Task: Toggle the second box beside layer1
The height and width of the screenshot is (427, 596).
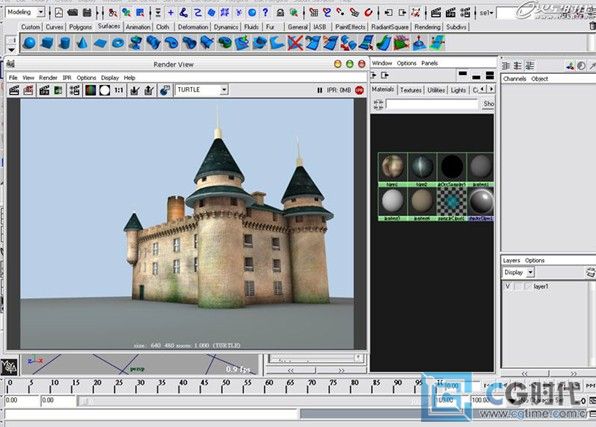Action: (518, 286)
